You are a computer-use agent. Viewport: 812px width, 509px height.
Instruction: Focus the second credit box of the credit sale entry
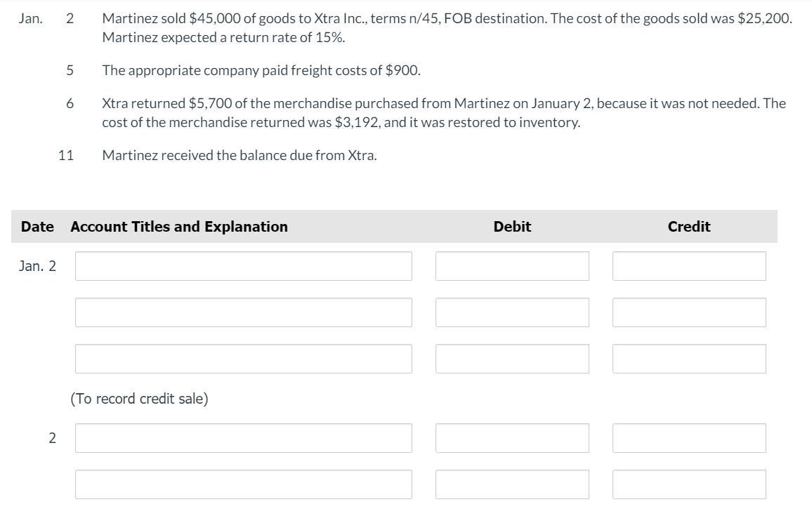point(689,312)
